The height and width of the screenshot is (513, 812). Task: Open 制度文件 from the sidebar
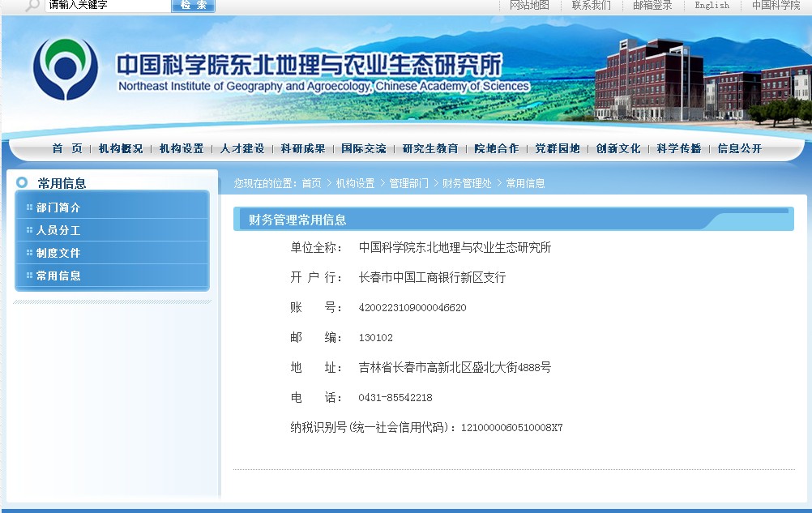click(x=58, y=253)
